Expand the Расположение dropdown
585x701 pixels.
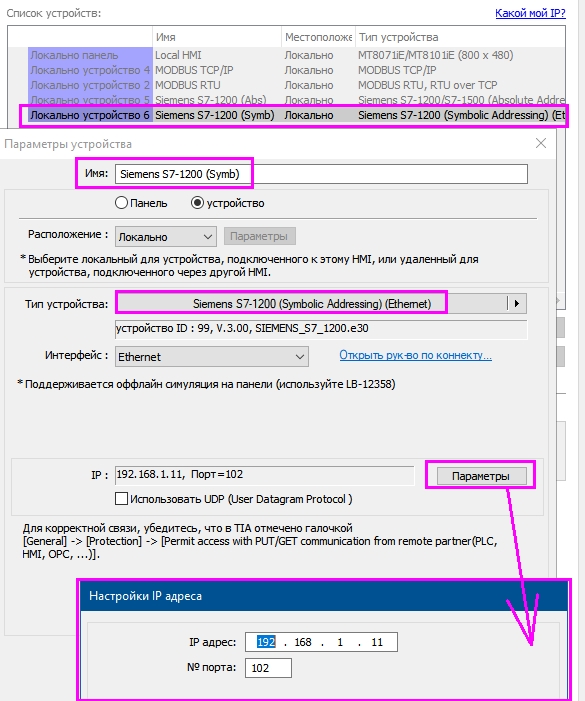166,236
